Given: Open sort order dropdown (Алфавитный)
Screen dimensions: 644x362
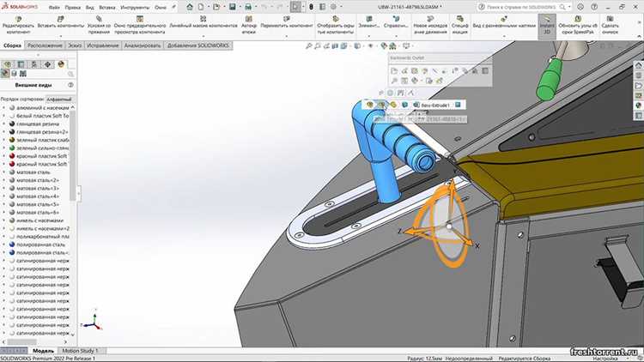Looking at the screenshot, I should coord(60,100).
